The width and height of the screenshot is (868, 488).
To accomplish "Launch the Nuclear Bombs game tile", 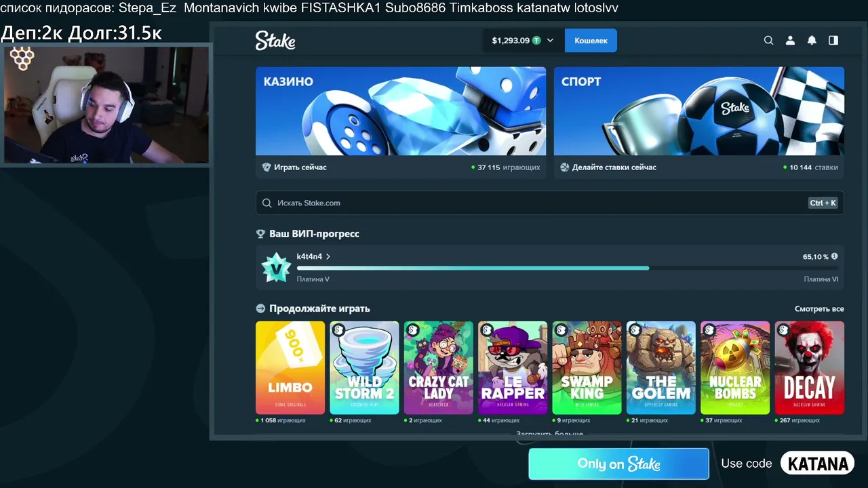I will click(x=735, y=367).
